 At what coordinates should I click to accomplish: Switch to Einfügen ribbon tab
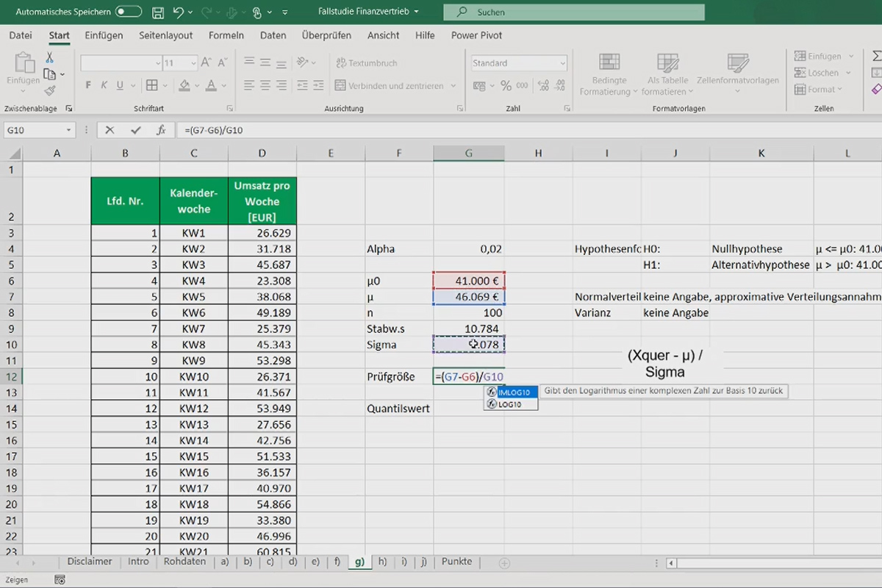tap(104, 35)
